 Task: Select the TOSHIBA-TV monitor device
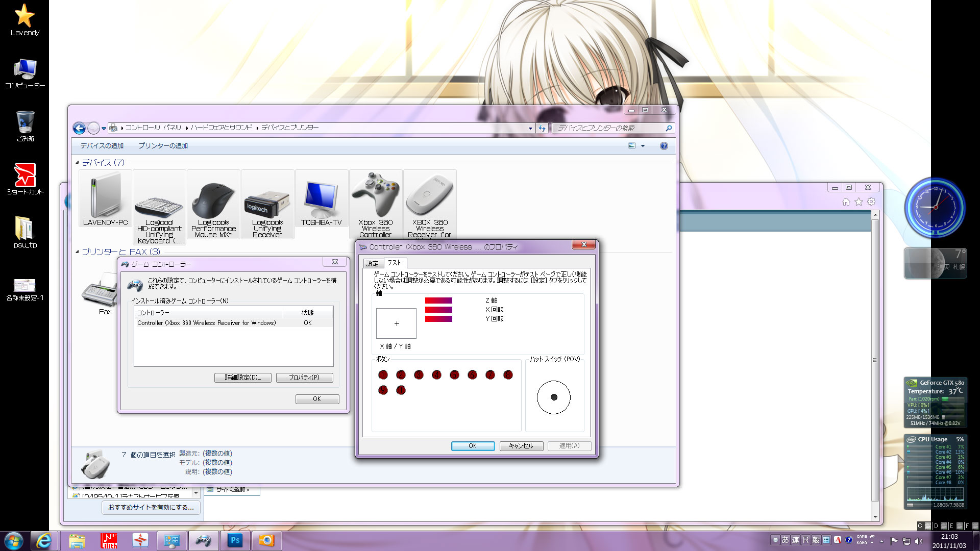click(x=322, y=199)
